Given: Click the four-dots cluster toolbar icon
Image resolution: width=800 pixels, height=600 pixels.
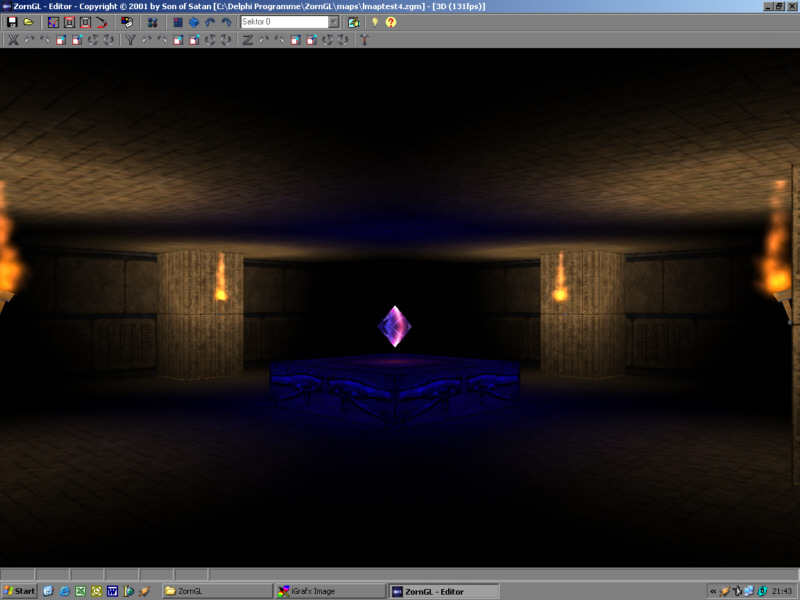Looking at the screenshot, I should coord(153,22).
